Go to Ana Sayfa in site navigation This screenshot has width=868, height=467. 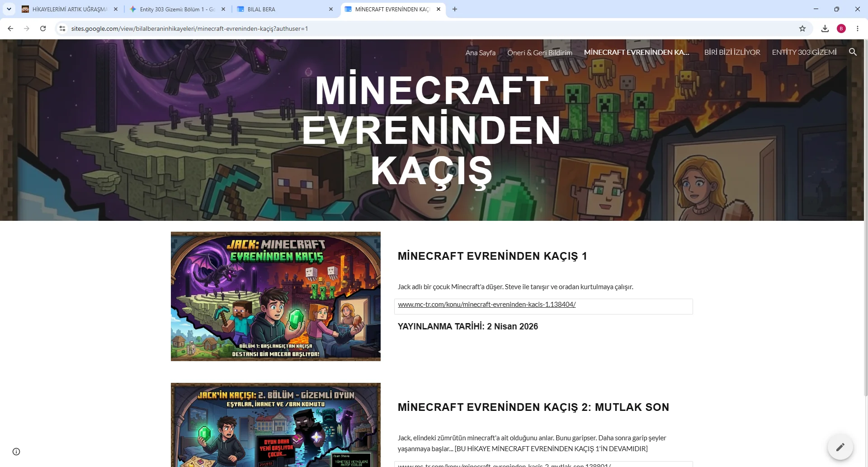481,52
